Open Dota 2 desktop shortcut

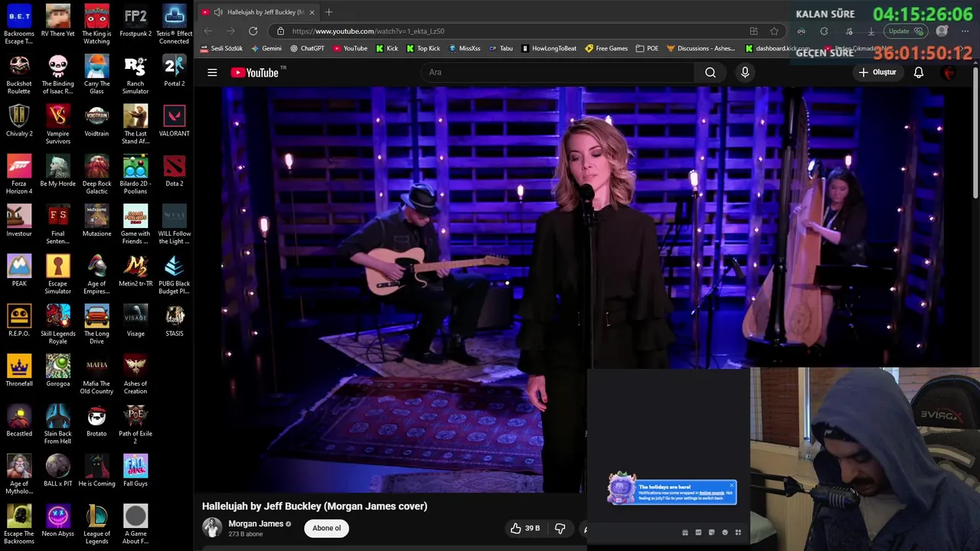[174, 171]
